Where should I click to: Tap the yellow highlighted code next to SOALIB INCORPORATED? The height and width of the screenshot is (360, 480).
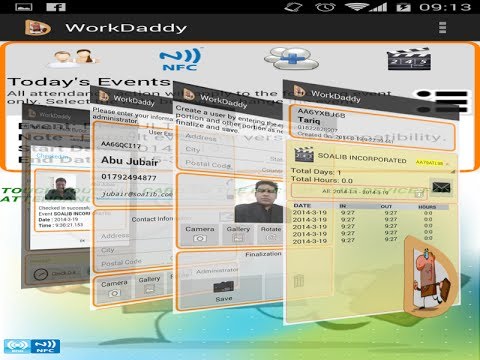(x=429, y=163)
